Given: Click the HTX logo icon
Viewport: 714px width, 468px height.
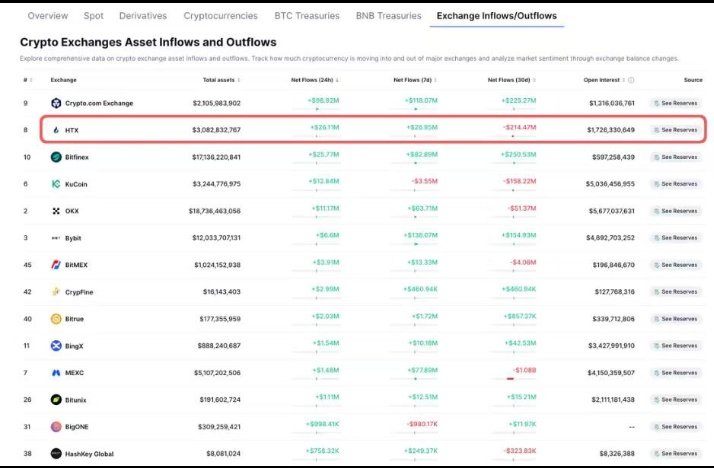Looking at the screenshot, I should pyautogui.click(x=56, y=130).
